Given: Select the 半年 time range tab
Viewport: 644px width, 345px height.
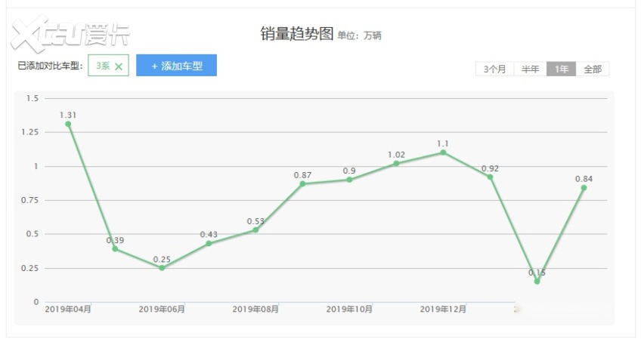Looking at the screenshot, I should coord(530,69).
